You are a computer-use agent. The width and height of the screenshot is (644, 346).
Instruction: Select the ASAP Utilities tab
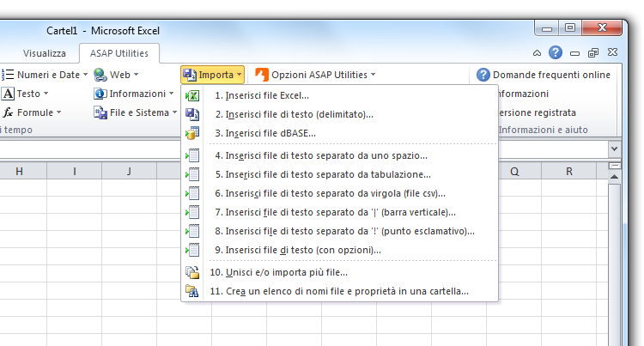coord(119,53)
